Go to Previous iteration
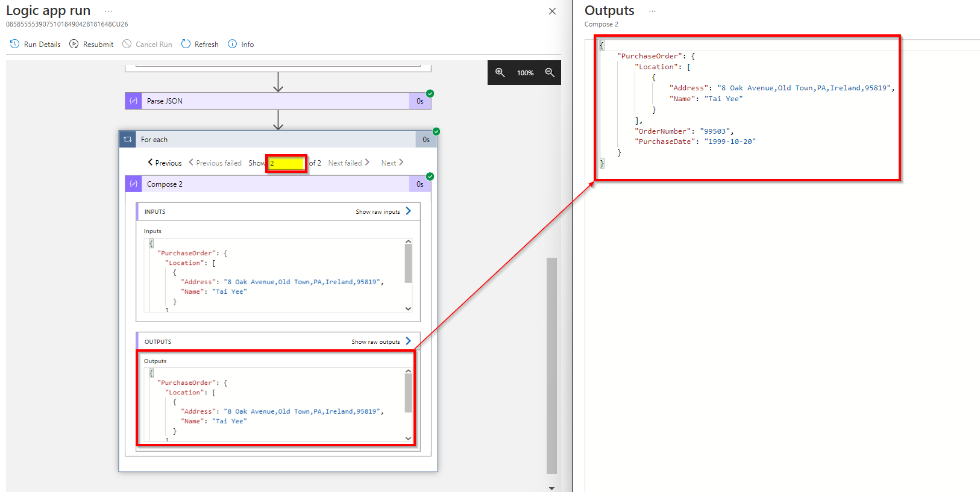 [165, 163]
